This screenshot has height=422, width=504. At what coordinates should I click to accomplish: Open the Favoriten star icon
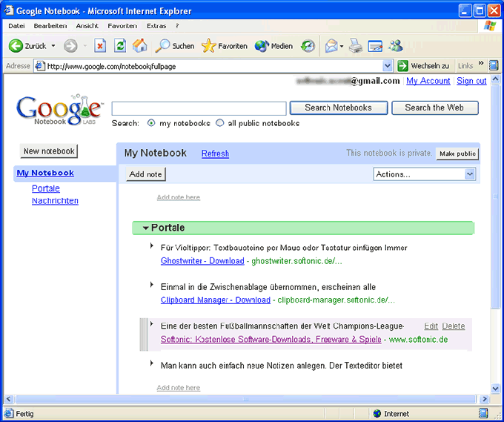click(208, 46)
